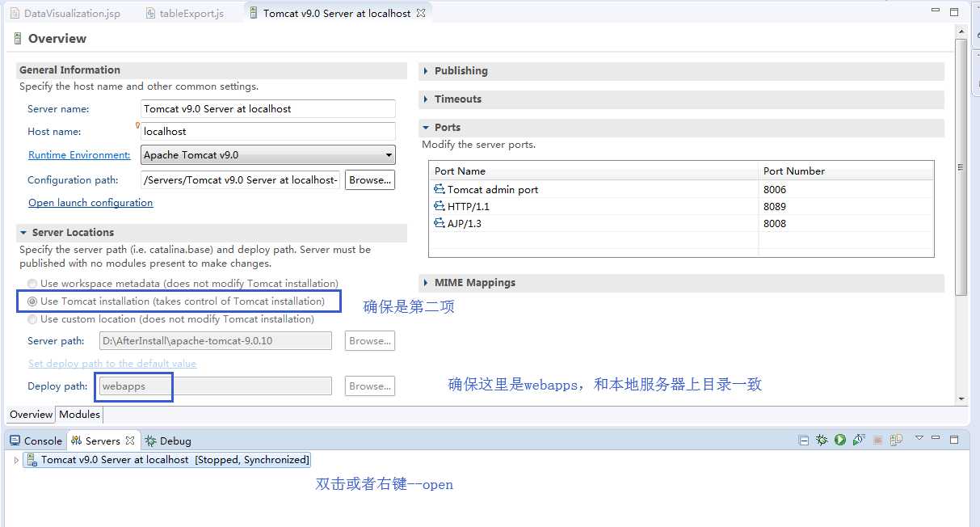Select Use Tomcat installation radio option
This screenshot has height=527, width=980.
click(x=32, y=301)
